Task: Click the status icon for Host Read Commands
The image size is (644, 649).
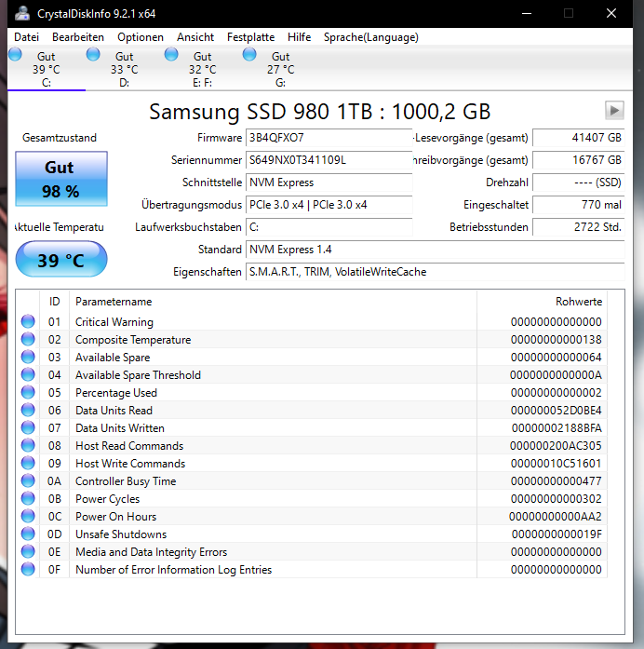Action: (x=28, y=445)
